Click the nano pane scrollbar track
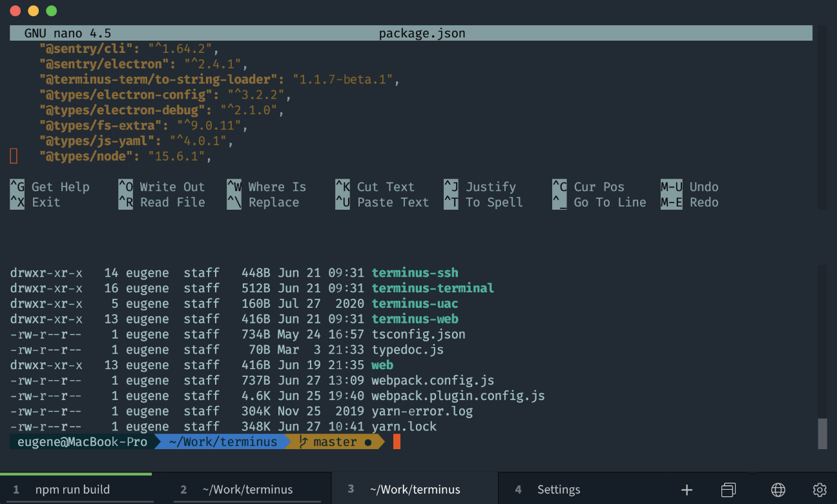Image resolution: width=837 pixels, height=504 pixels. tap(822, 116)
